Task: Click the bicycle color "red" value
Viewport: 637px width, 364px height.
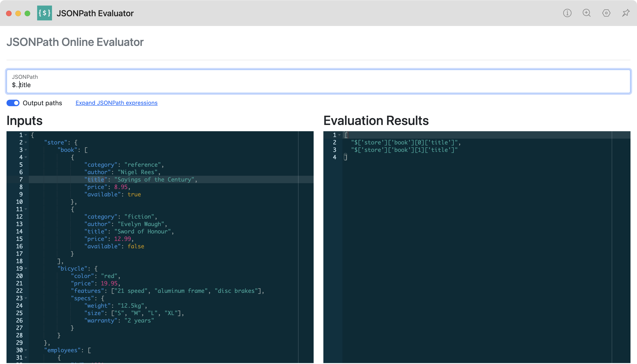Action: click(109, 276)
